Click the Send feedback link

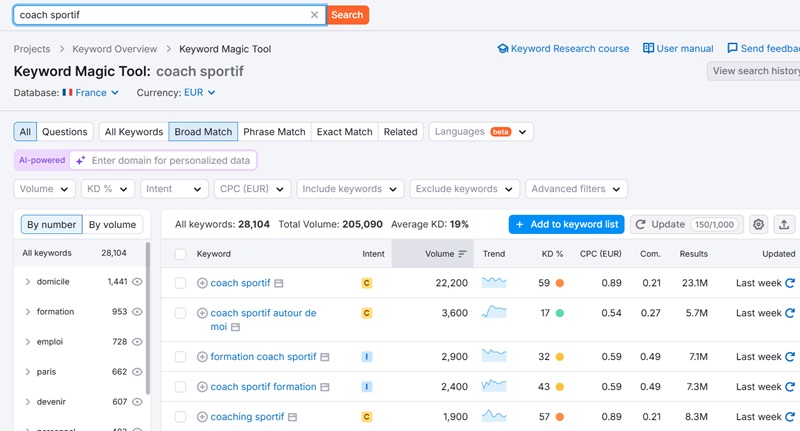[x=764, y=48]
